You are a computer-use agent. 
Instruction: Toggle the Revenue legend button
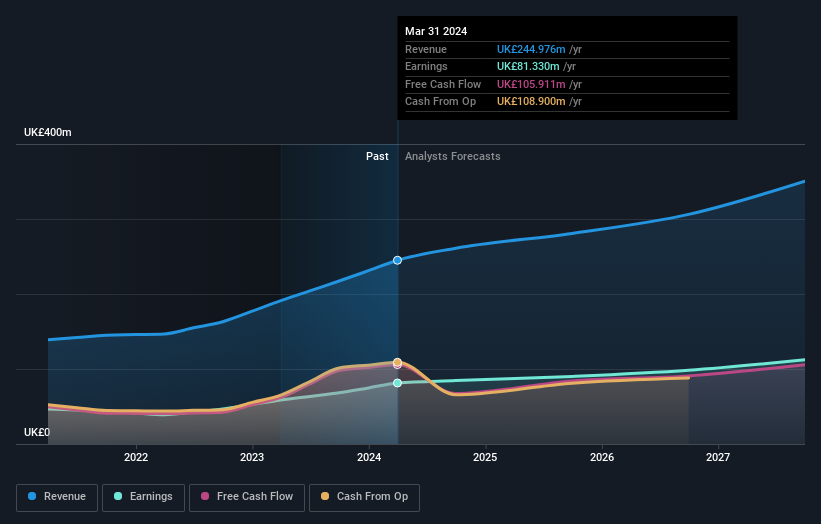pyautogui.click(x=57, y=497)
